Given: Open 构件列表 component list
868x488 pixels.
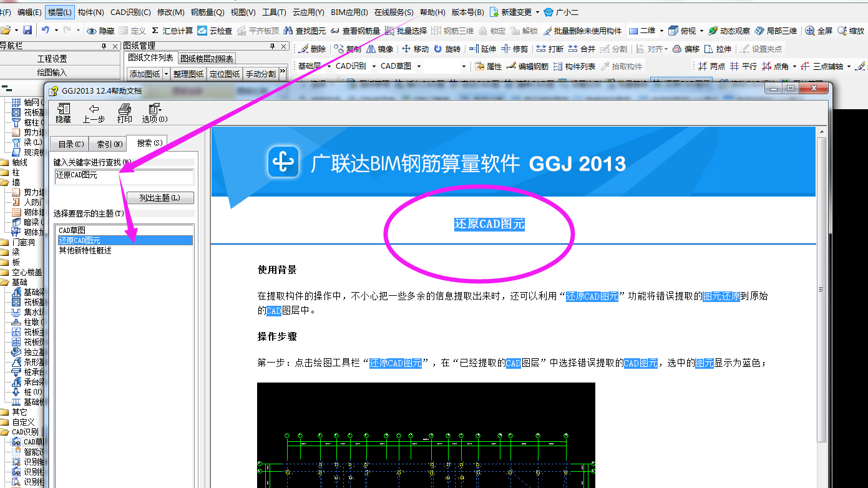Looking at the screenshot, I should tap(574, 66).
